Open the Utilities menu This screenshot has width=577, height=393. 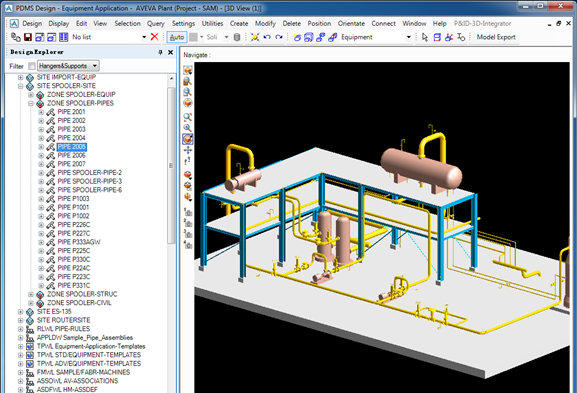click(x=212, y=24)
